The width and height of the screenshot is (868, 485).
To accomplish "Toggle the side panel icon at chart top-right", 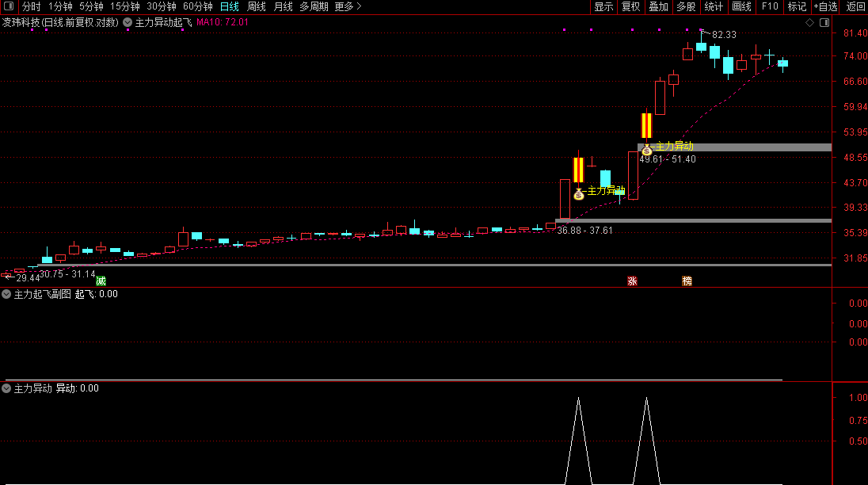I will pos(824,23).
